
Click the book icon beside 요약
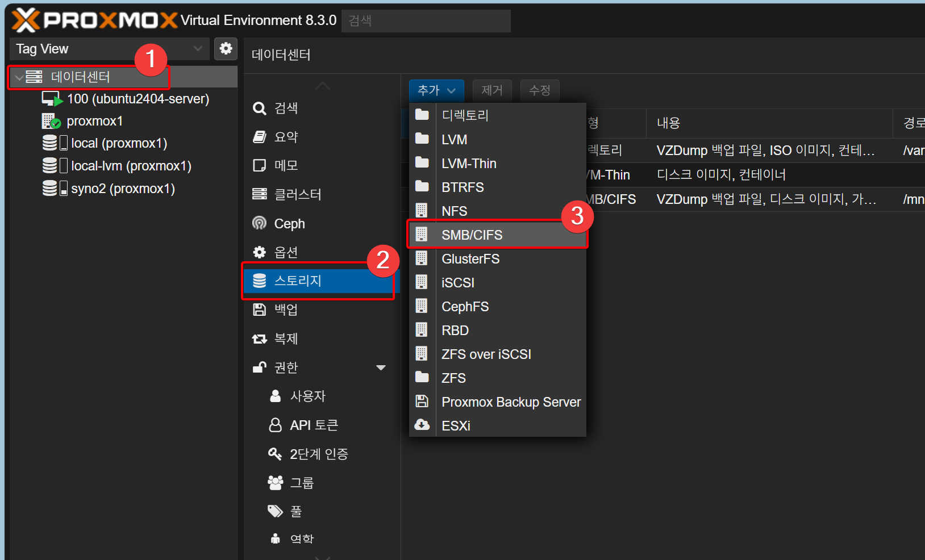pyautogui.click(x=260, y=137)
